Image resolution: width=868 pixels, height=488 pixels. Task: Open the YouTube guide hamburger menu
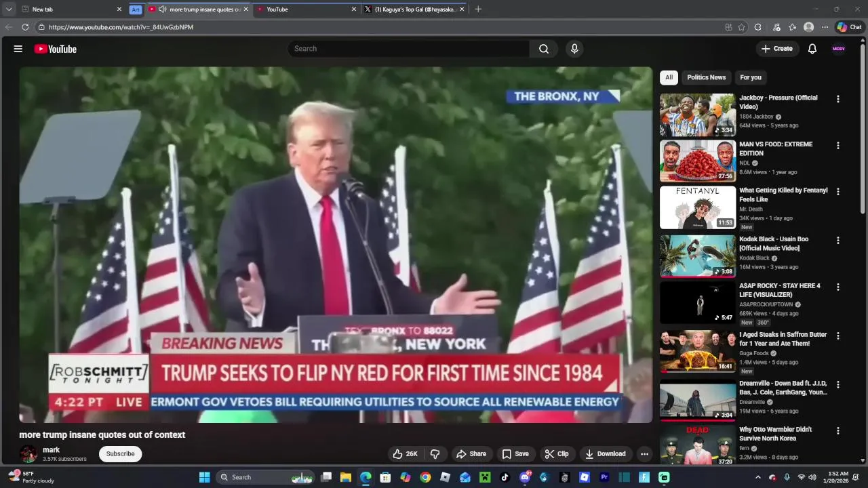[18, 49]
